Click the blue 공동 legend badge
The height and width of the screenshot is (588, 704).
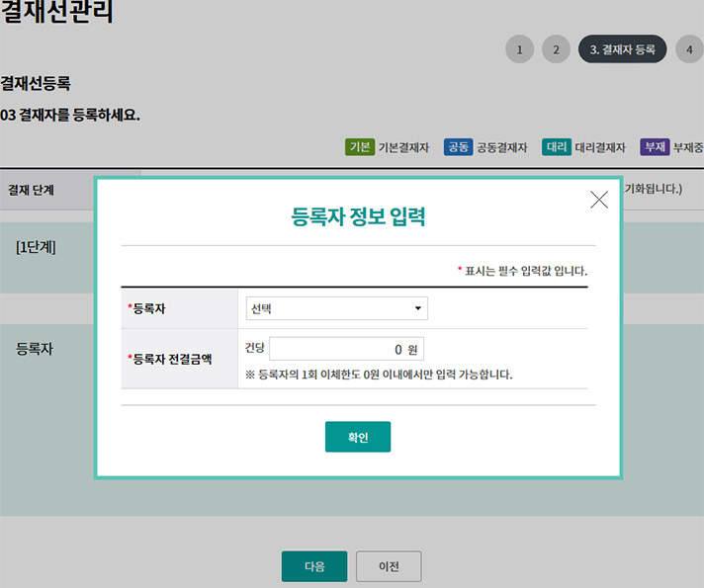tap(458, 147)
